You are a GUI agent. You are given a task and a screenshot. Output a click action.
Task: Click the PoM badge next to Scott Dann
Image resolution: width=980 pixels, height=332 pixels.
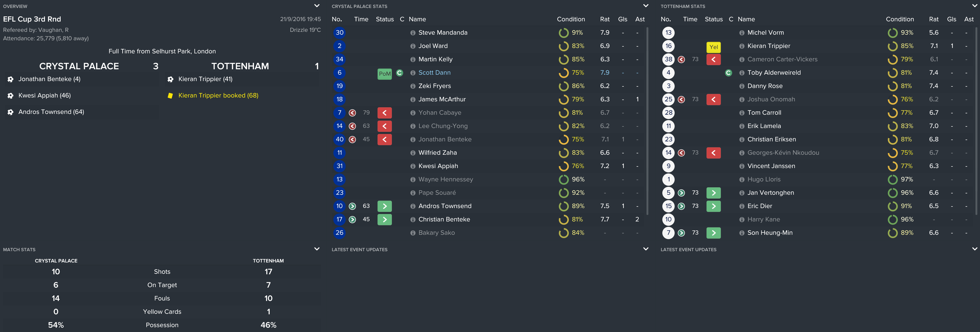pos(384,73)
